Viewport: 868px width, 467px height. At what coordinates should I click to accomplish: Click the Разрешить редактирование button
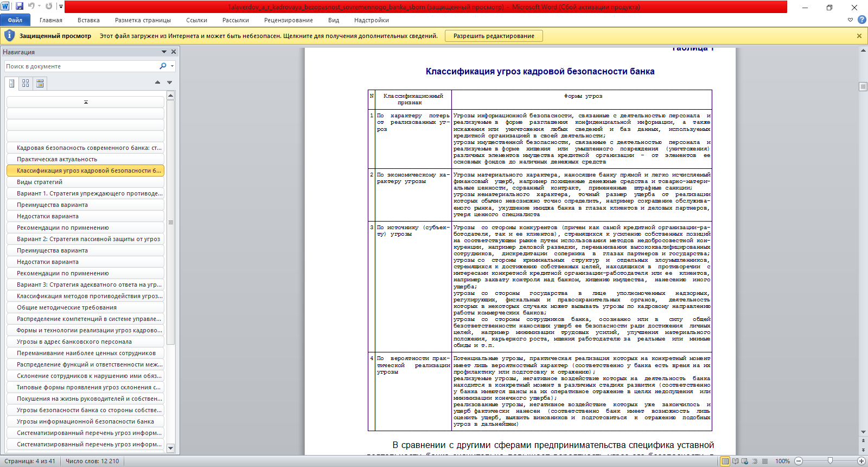tap(494, 36)
